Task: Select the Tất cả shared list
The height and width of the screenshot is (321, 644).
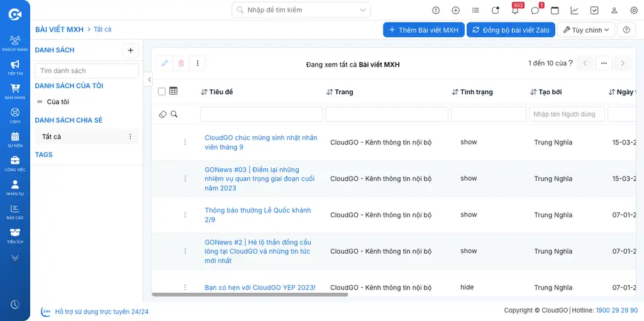Action: pyautogui.click(x=87, y=136)
